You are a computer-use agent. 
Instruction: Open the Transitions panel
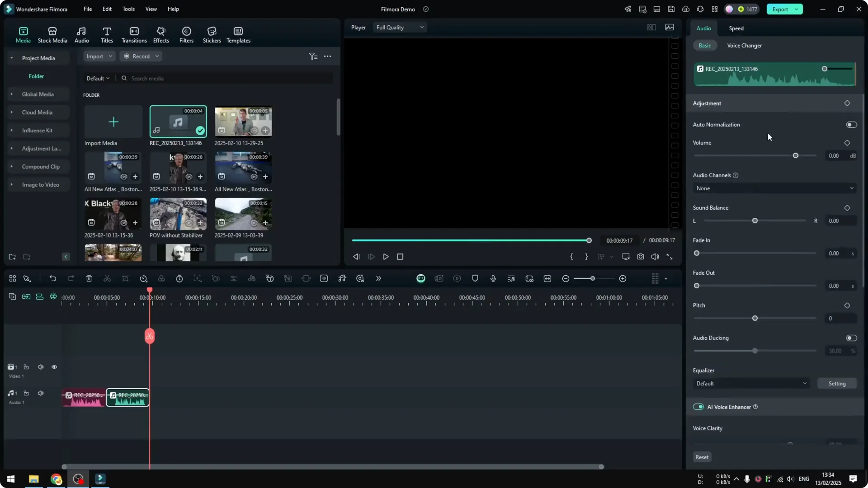click(x=134, y=34)
